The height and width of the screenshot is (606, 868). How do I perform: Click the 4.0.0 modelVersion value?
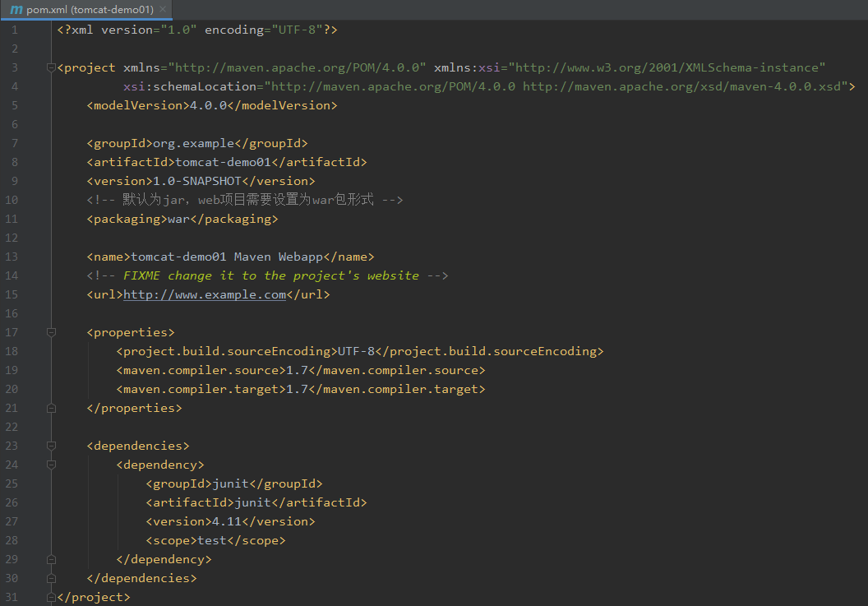(x=208, y=105)
